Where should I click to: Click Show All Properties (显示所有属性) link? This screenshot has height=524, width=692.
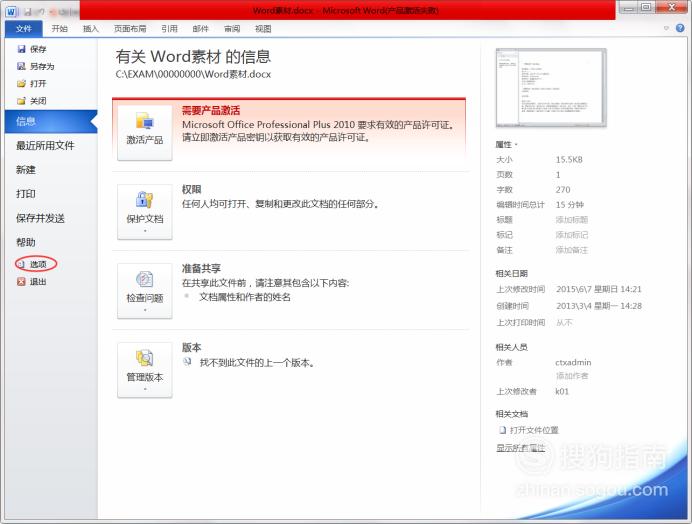coord(520,448)
